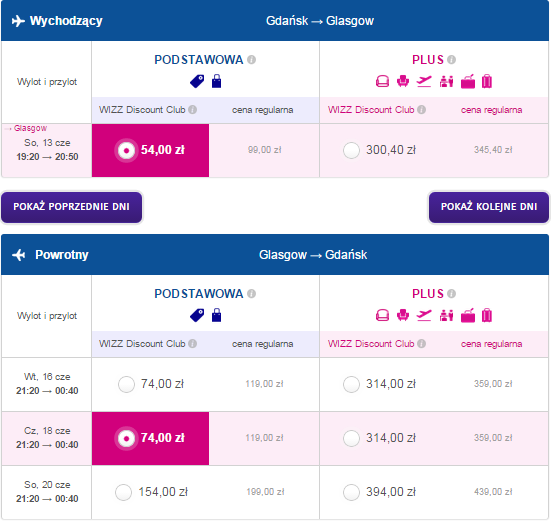Click the Wychodzący Gdańsk to Glasgow header

275,20
